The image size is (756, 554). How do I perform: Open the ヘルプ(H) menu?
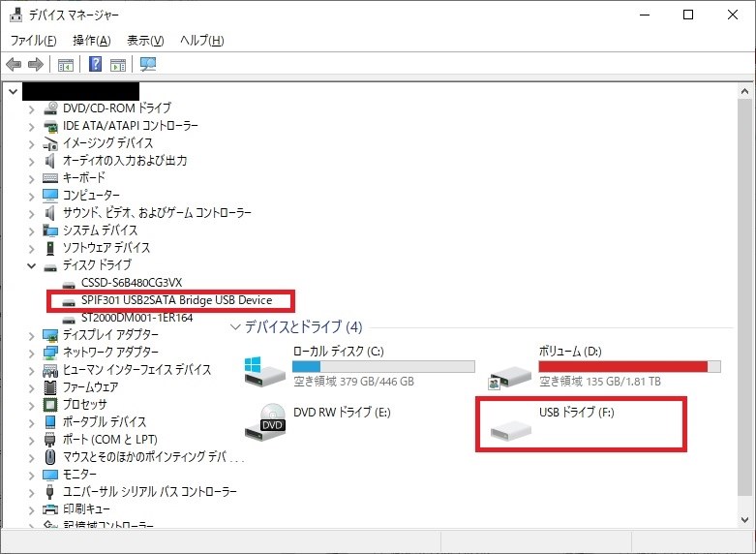pos(202,41)
